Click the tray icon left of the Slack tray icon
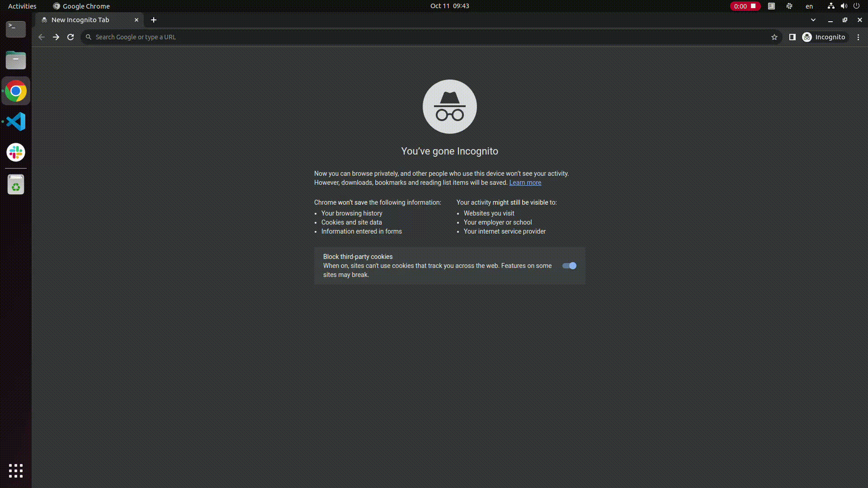The width and height of the screenshot is (868, 488). [772, 6]
